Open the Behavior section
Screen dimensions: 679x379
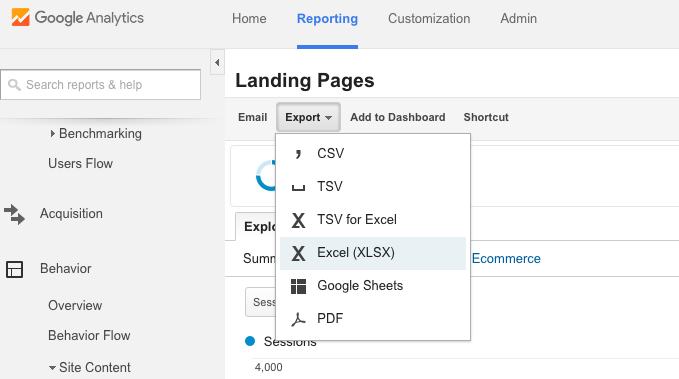pos(66,269)
